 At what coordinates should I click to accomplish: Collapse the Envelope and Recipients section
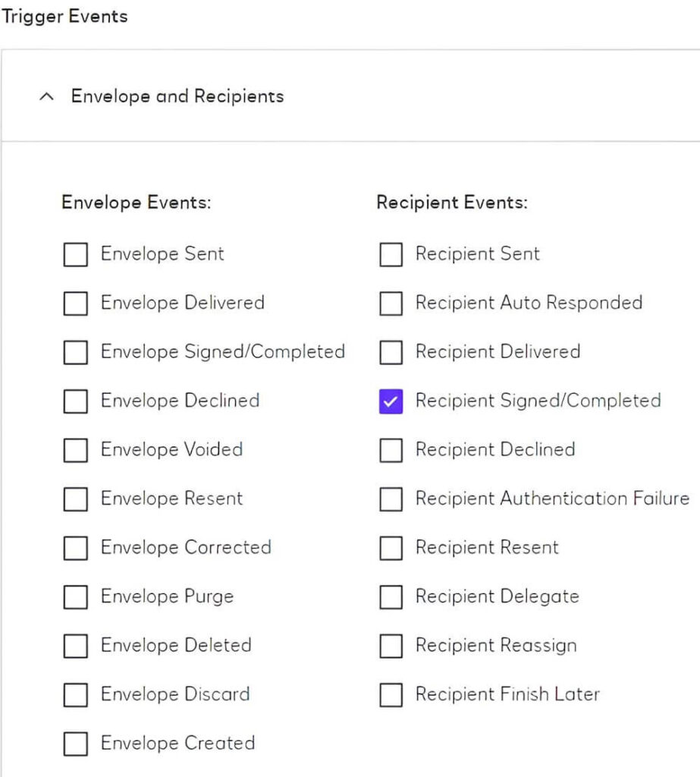pos(46,96)
